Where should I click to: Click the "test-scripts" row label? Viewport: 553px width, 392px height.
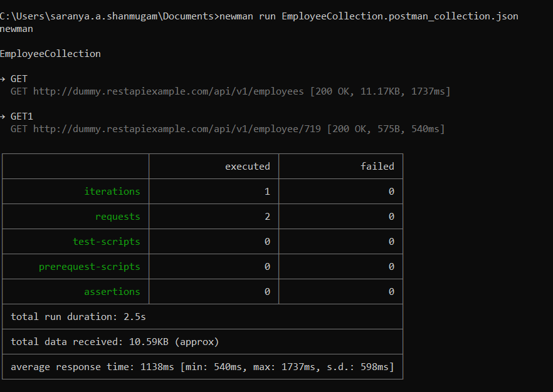click(107, 242)
